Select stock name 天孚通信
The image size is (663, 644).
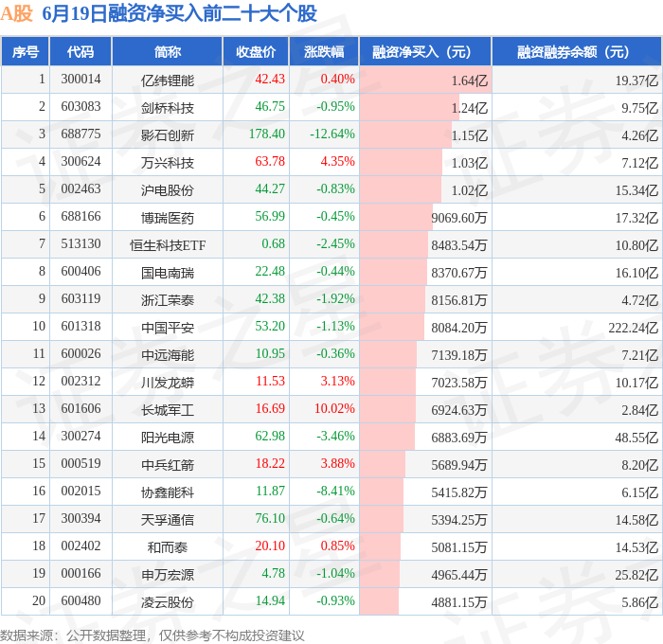[168, 520]
